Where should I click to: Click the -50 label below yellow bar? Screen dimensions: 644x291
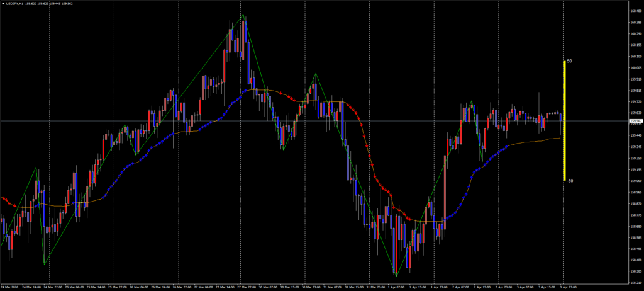point(569,181)
